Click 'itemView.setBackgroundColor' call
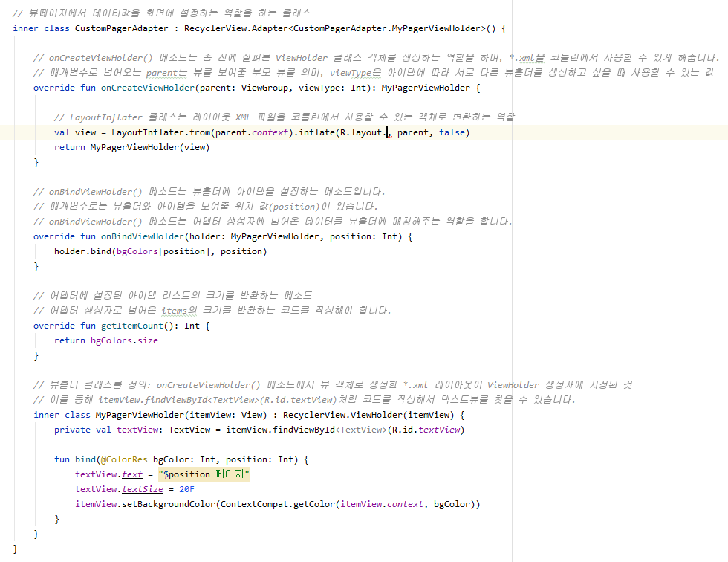728x562 pixels. pyautogui.click(x=145, y=504)
